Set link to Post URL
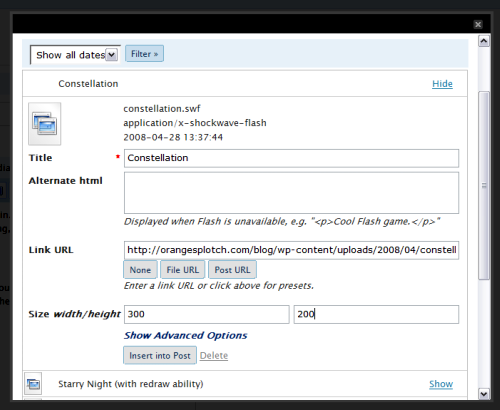This screenshot has width=500, height=410. [x=232, y=270]
